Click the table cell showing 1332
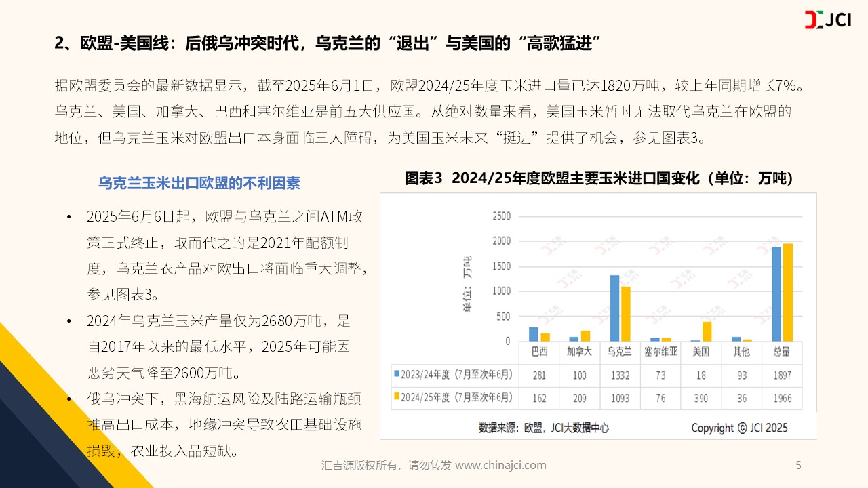Viewport: 868px width, 488px height. coord(619,375)
